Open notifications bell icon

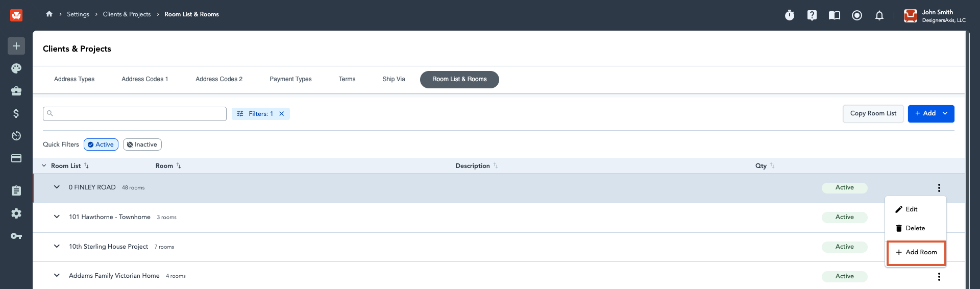(x=879, y=15)
